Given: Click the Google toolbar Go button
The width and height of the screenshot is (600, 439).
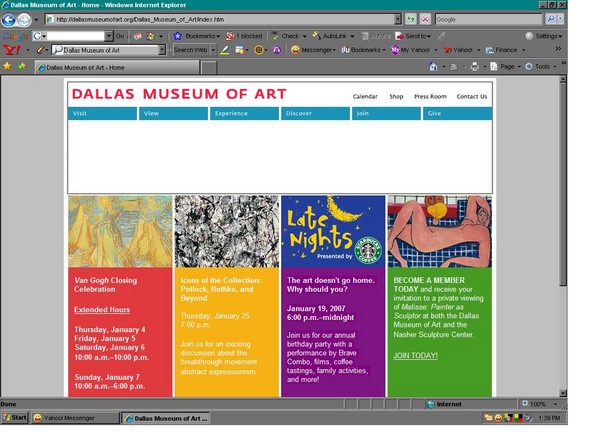Looking at the screenshot, I should 120,36.
